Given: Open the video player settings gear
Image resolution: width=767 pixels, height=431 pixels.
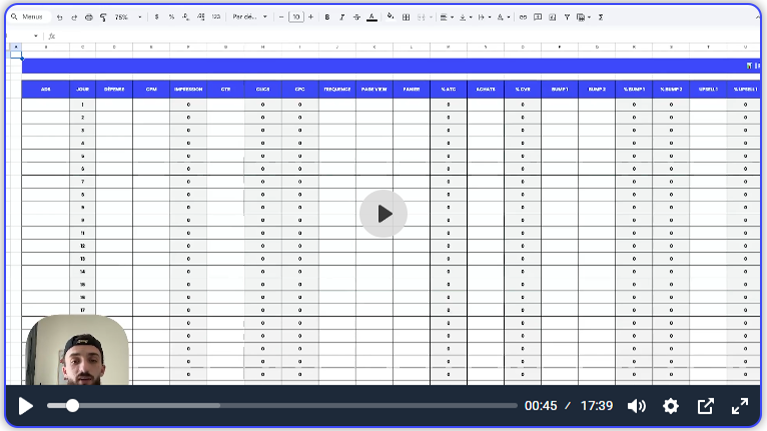Looking at the screenshot, I should point(671,406).
